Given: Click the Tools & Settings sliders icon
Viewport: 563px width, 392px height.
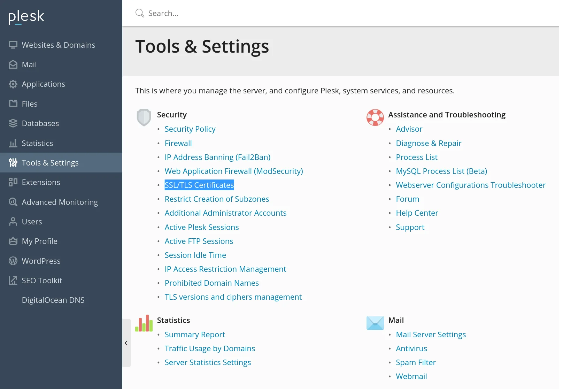Looking at the screenshot, I should [13, 162].
